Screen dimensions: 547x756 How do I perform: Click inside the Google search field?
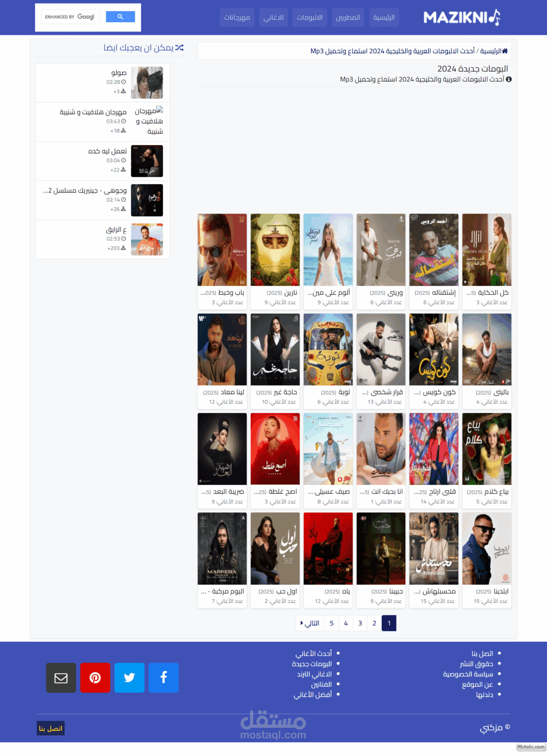click(x=70, y=17)
